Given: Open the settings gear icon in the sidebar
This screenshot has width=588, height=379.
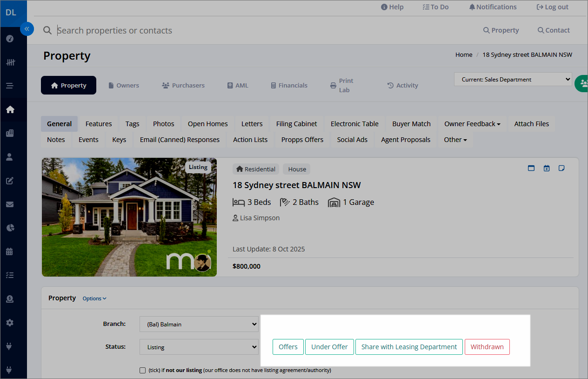Looking at the screenshot, I should 9,322.
